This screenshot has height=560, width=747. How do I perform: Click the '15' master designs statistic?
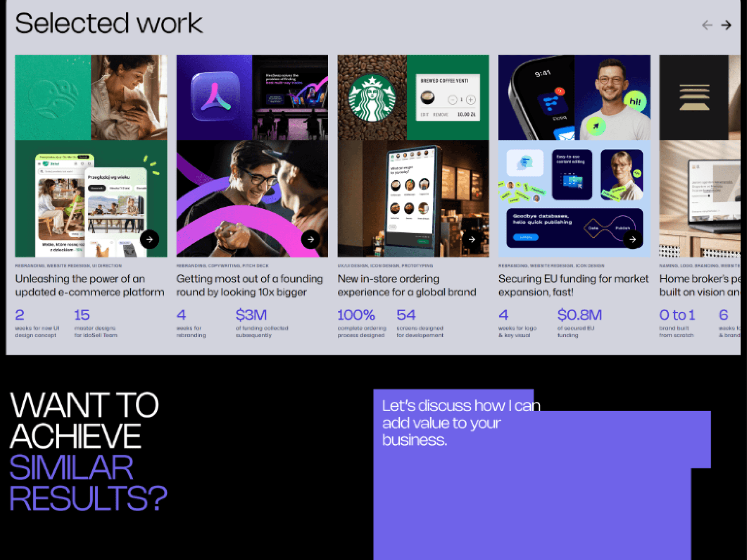[x=82, y=315]
